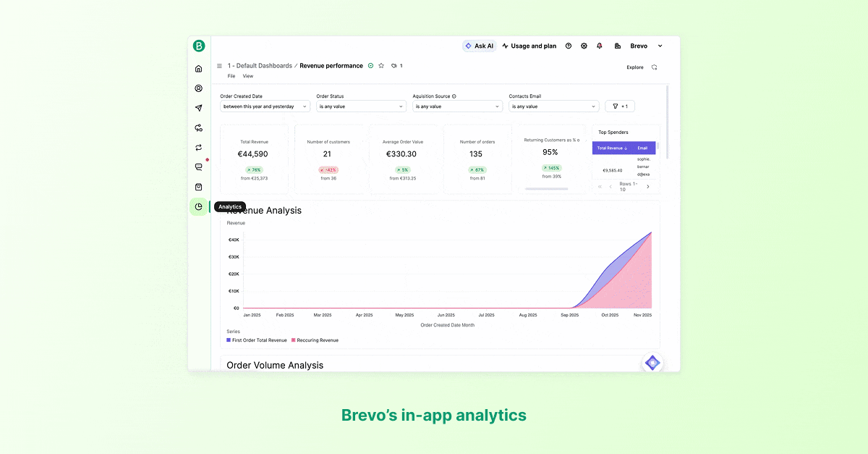Click the Brevo logo in the sidebar

(x=199, y=46)
